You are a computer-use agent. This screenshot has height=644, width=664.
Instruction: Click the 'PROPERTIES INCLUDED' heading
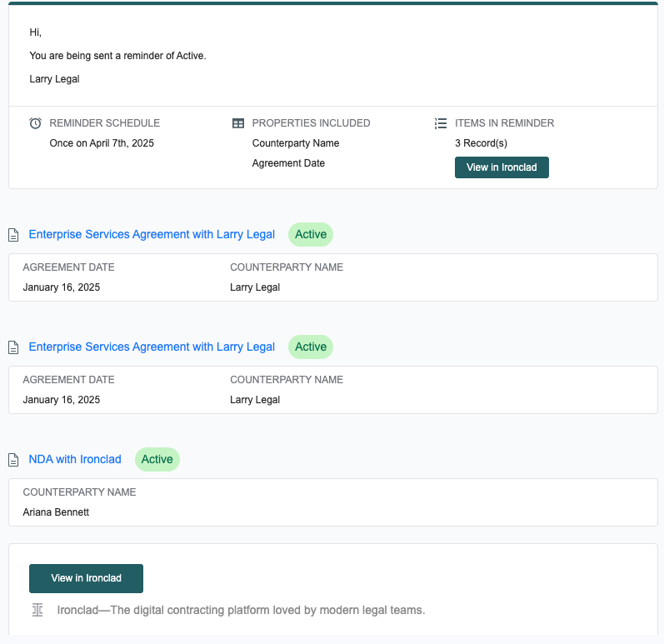pyautogui.click(x=312, y=123)
